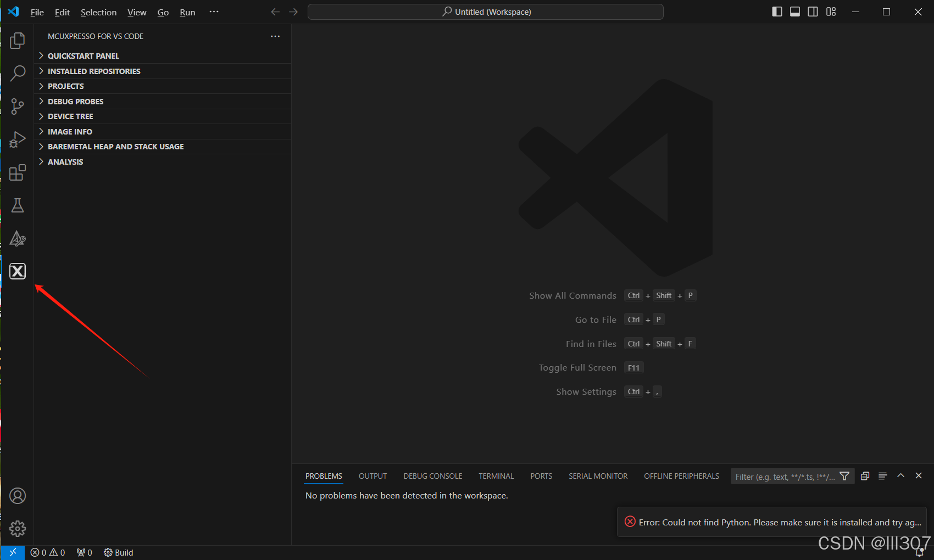This screenshot has height=560, width=934.
Task: Open the Testing flask icon view
Action: pyautogui.click(x=18, y=205)
